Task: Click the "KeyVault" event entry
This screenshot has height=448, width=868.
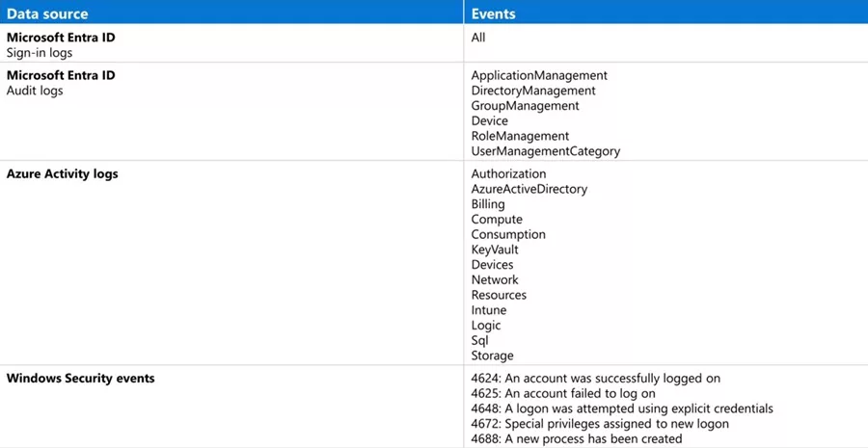Action: coord(495,250)
